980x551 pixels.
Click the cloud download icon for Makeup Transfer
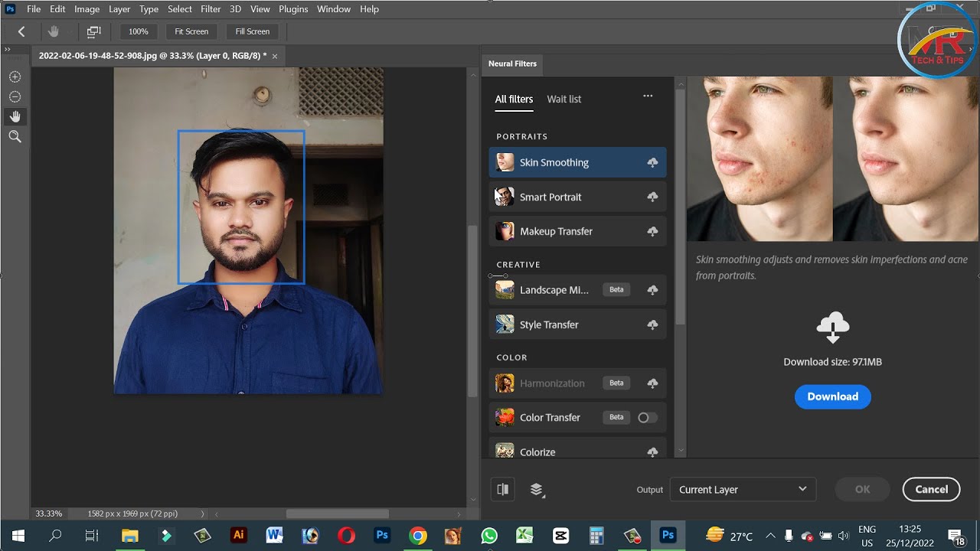pos(652,231)
